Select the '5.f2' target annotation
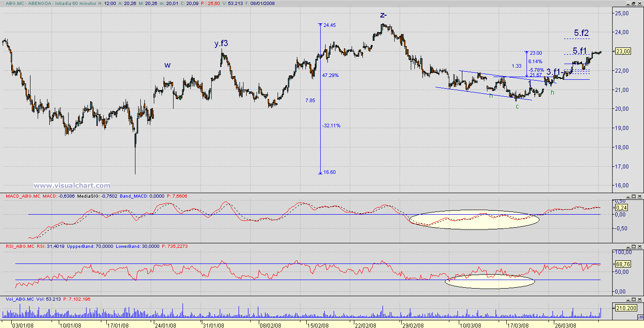The height and width of the screenshot is (328, 644). click(x=581, y=33)
